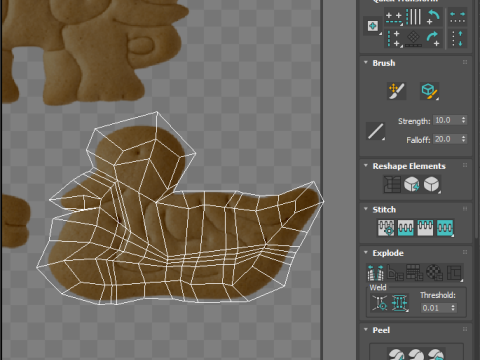Rotate selection counterclockwise 90 degrees around pivot

coord(433,17)
